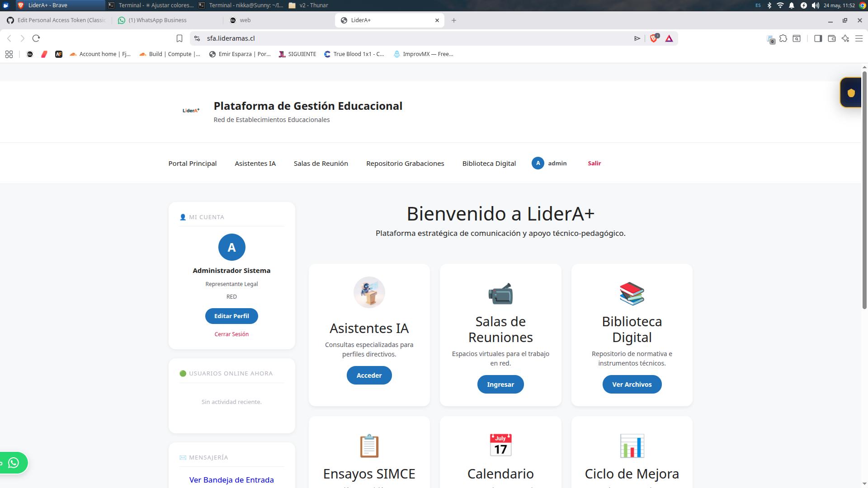Open the Account home bookmark
The image size is (868, 488).
(100, 54)
